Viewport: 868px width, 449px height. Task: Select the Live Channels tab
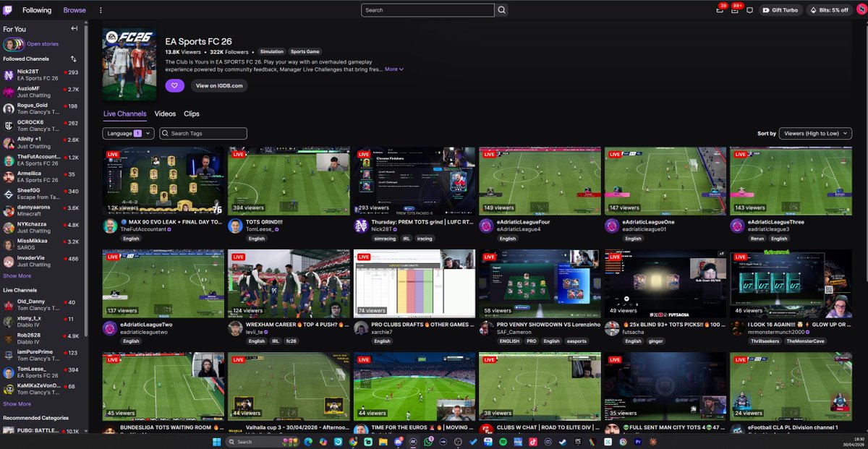pos(124,114)
